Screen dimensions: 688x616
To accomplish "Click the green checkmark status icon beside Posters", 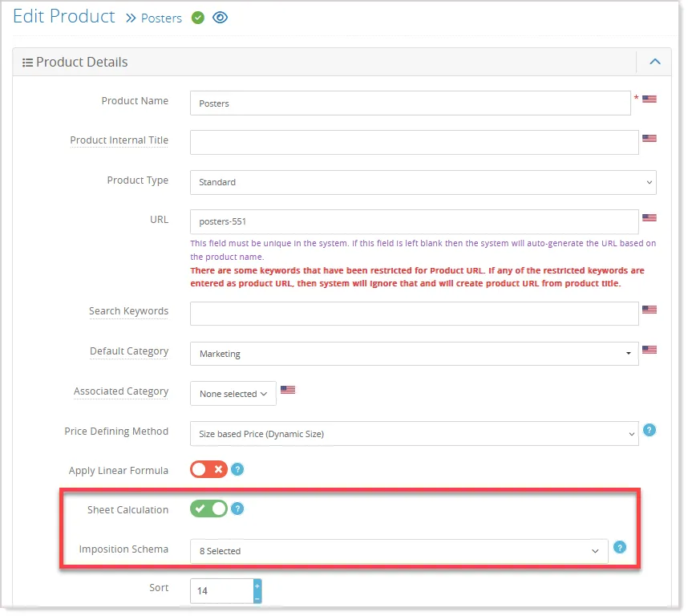I will pyautogui.click(x=198, y=18).
